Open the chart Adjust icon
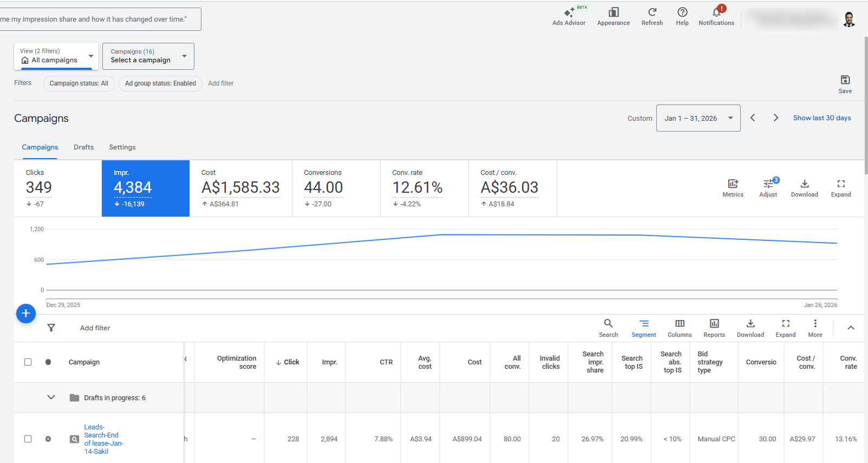The image size is (868, 463). pyautogui.click(x=768, y=184)
